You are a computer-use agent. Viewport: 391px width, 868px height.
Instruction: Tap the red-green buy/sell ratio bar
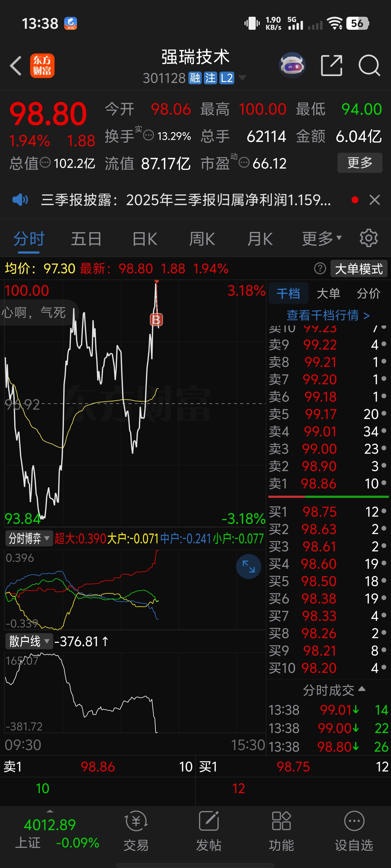(x=328, y=497)
